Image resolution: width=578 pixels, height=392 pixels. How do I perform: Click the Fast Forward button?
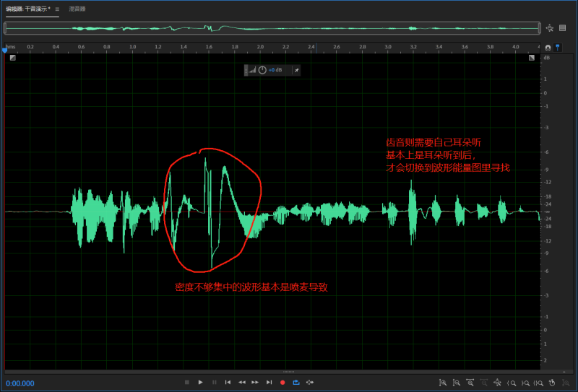[x=255, y=382]
